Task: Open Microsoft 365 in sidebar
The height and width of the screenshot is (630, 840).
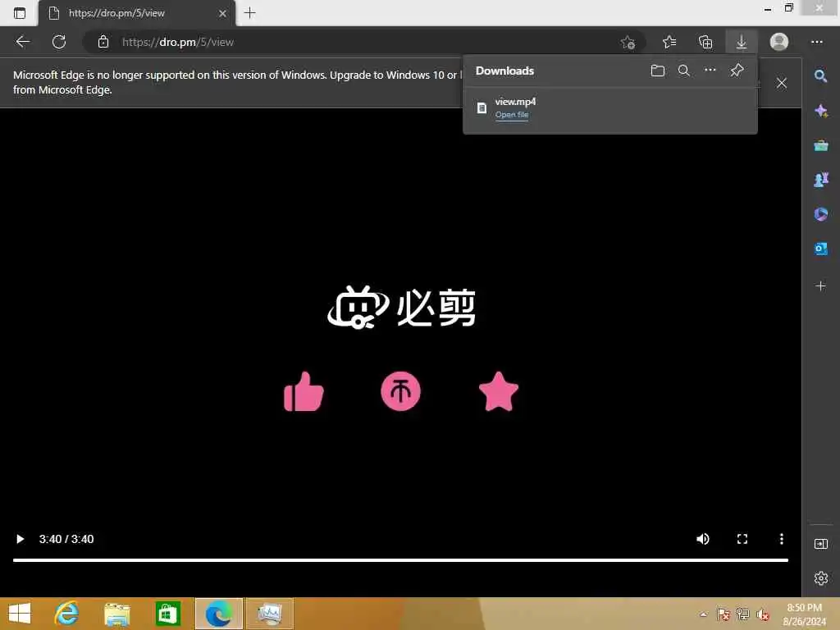Action: coord(820,214)
